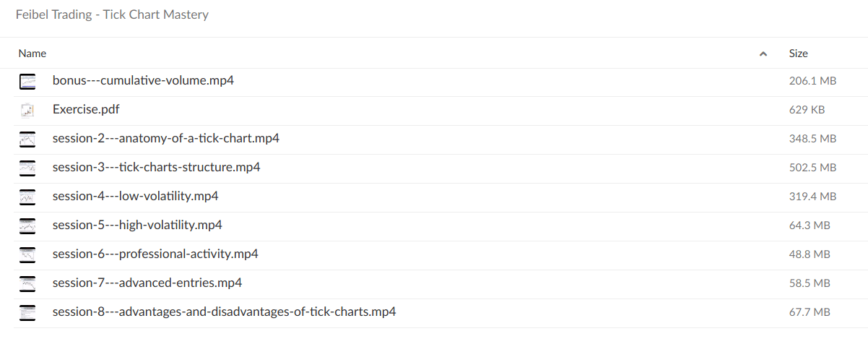This screenshot has height=339, width=868.
Task: Play session-3---tick-charts-structure.mp4
Action: [156, 168]
